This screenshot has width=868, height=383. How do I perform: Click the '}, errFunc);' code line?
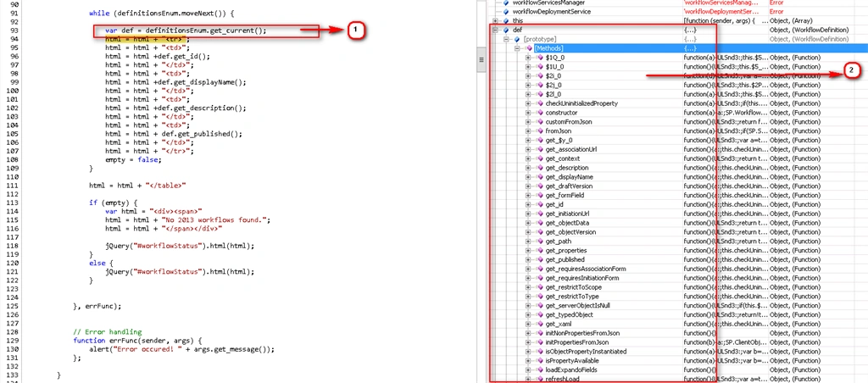[x=97, y=306]
